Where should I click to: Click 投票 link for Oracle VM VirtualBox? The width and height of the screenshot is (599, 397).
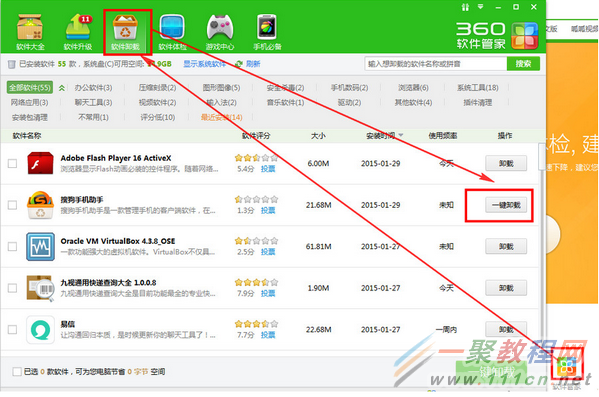tap(268, 252)
